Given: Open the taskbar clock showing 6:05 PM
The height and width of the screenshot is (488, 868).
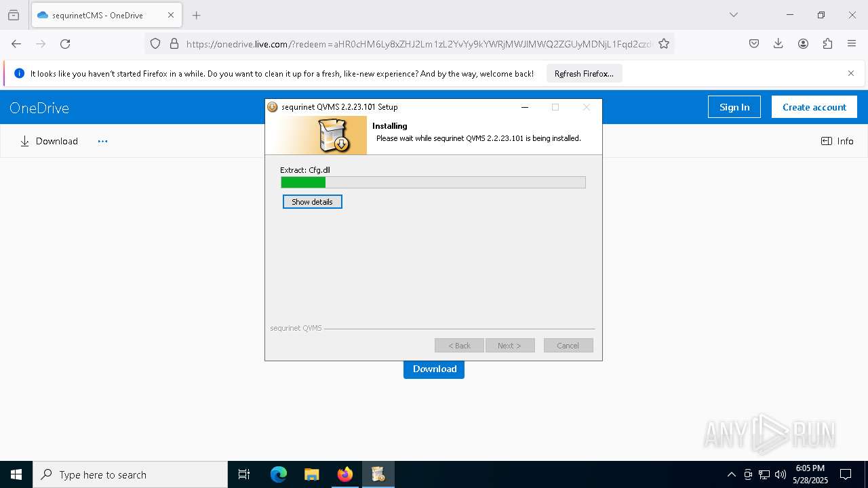Looking at the screenshot, I should click(810, 474).
